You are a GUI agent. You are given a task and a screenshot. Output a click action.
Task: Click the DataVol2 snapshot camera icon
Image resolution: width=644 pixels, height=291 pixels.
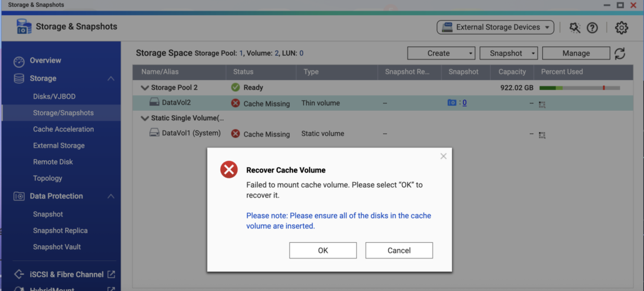(x=452, y=103)
